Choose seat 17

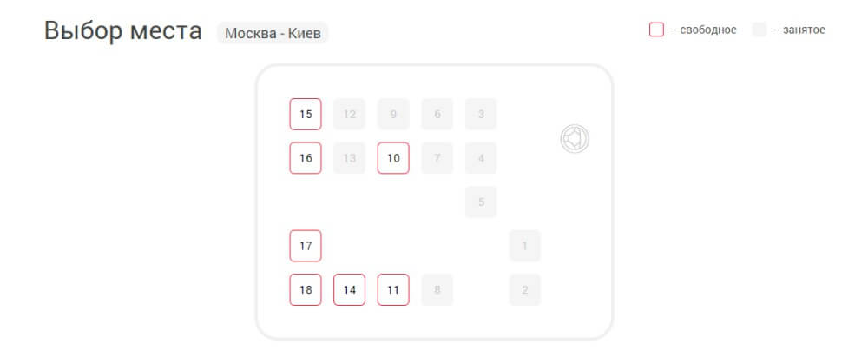pyautogui.click(x=306, y=246)
